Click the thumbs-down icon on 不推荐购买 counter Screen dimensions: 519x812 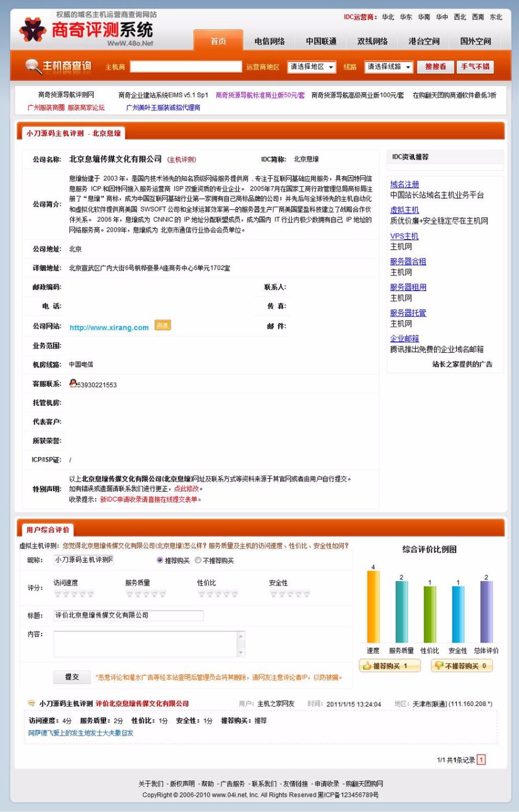(x=439, y=666)
